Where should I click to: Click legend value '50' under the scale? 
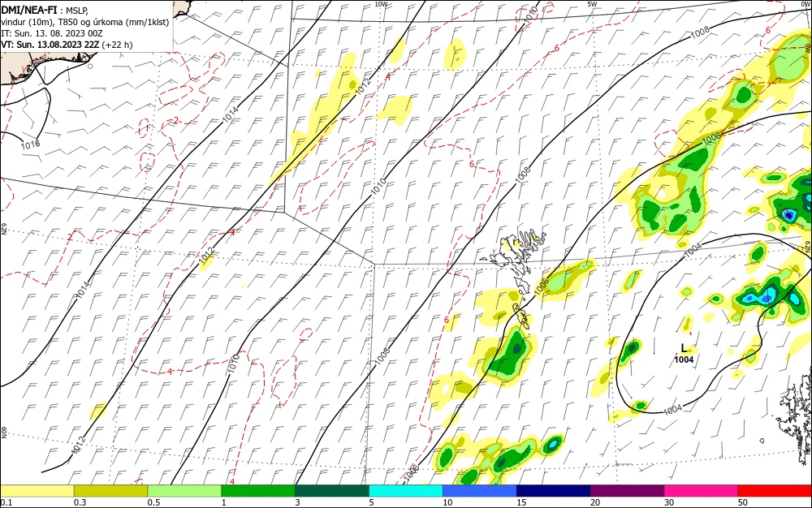[x=743, y=502]
